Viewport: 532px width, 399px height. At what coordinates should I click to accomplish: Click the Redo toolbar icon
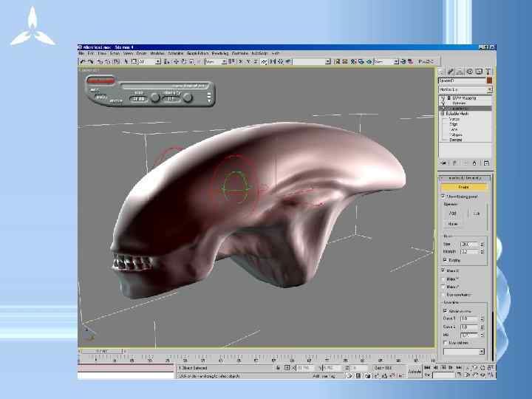point(91,62)
